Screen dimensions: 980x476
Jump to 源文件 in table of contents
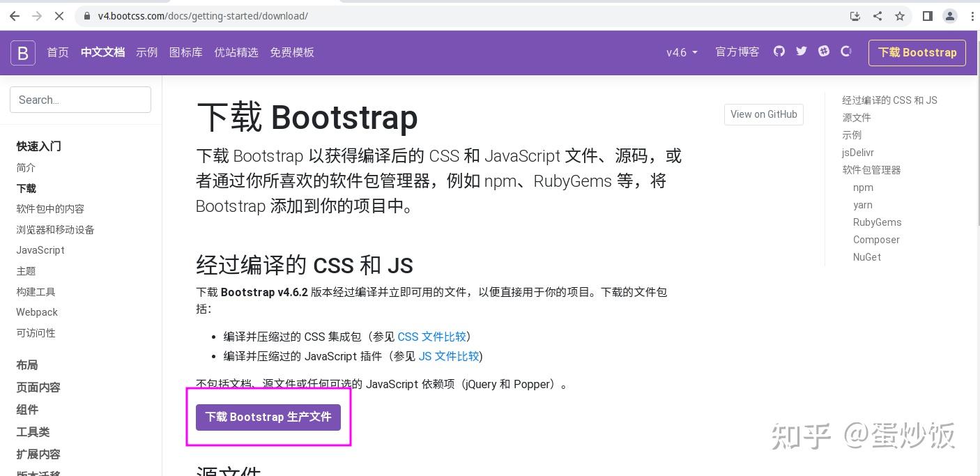[x=857, y=118]
